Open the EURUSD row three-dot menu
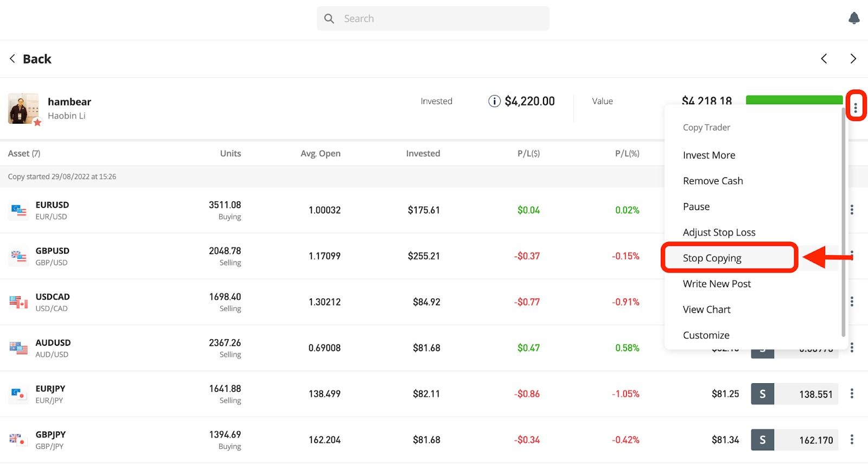Viewport: 868px width, 470px height. point(852,209)
